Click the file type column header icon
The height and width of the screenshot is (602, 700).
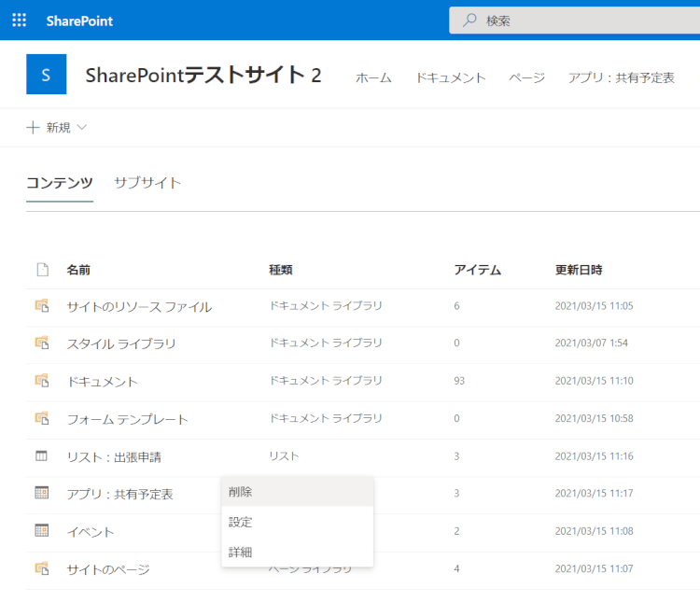tap(42, 270)
